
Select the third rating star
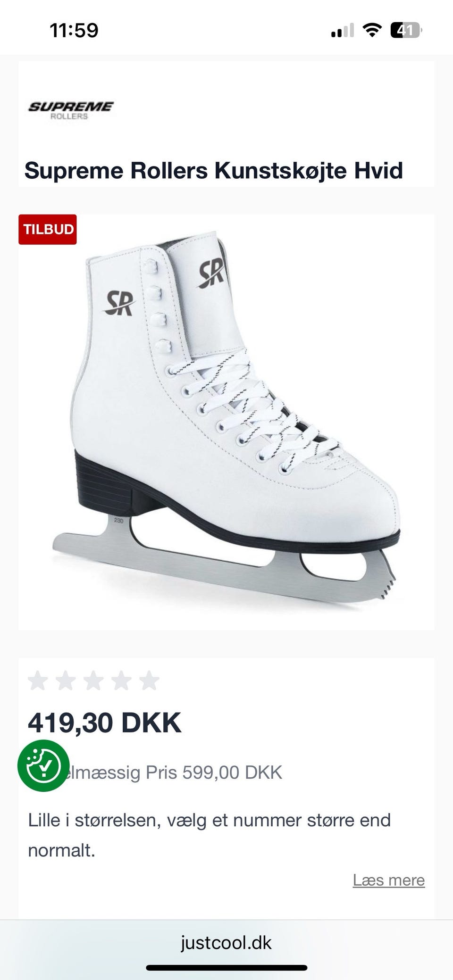click(x=93, y=681)
